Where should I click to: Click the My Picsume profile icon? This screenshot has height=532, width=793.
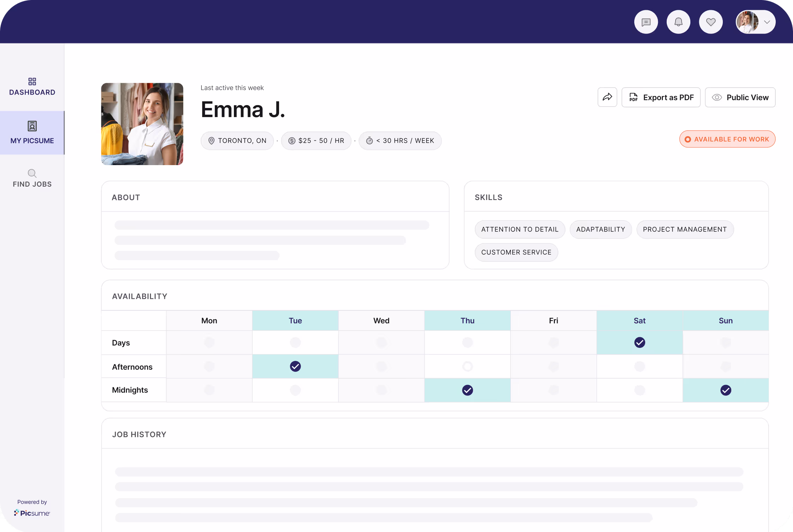(x=32, y=126)
